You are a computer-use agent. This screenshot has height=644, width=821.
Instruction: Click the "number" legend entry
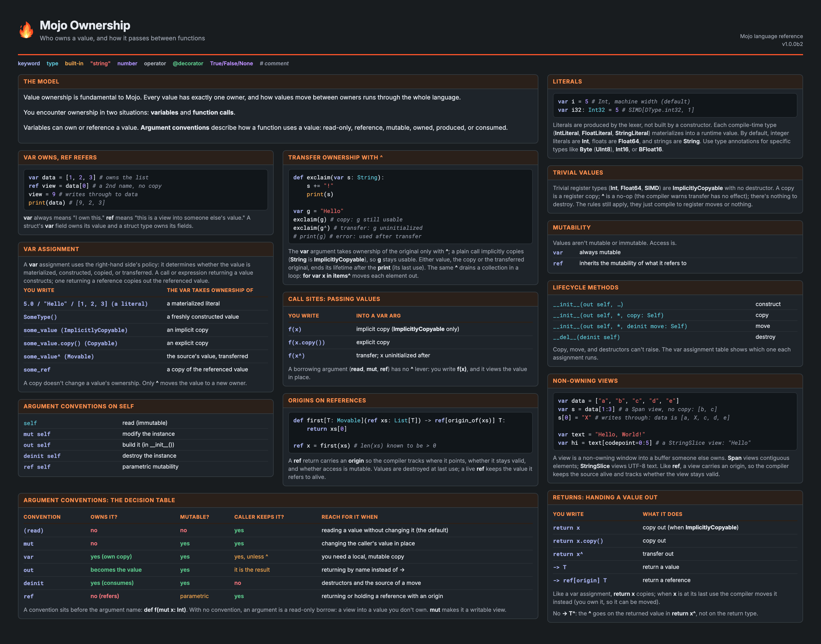[x=127, y=63]
